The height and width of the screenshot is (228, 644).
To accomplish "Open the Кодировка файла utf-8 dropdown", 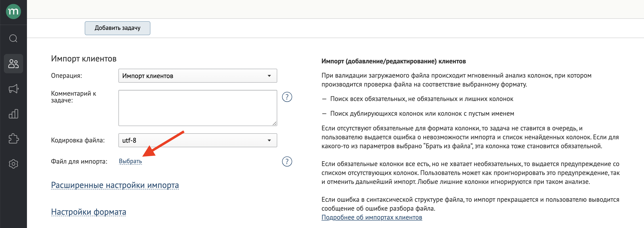I will click(198, 141).
